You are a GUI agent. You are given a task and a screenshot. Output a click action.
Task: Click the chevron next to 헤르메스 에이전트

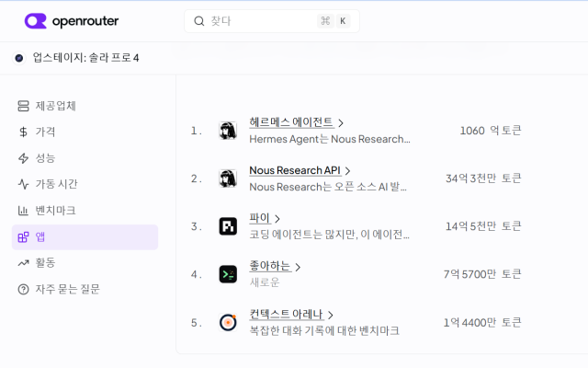tap(341, 122)
